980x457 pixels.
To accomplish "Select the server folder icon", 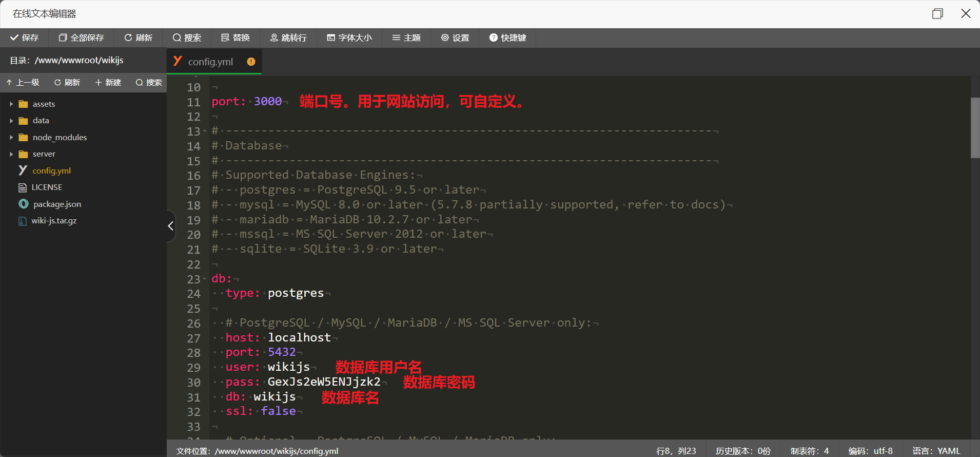I will [x=23, y=154].
